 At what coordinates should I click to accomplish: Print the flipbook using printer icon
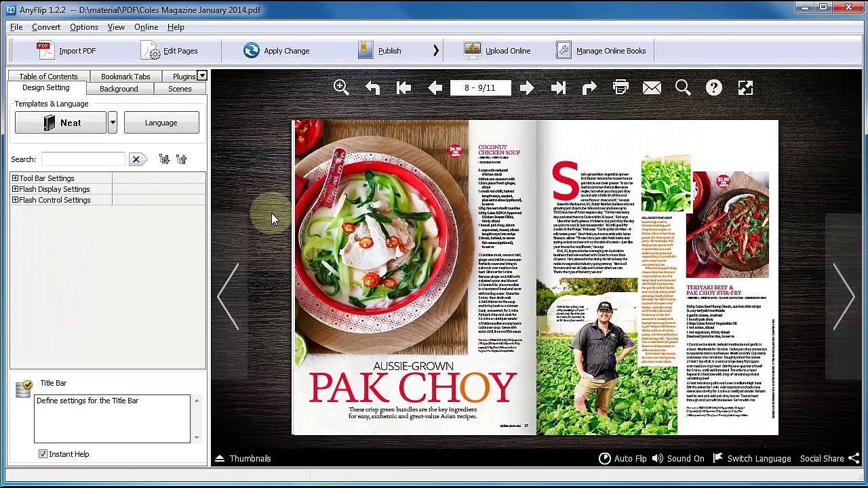click(x=620, y=87)
